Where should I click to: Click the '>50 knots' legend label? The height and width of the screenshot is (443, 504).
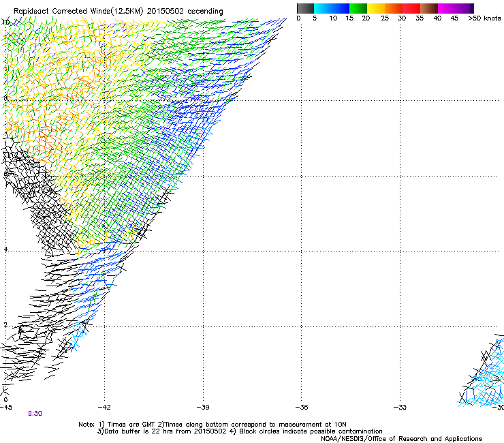(x=484, y=18)
